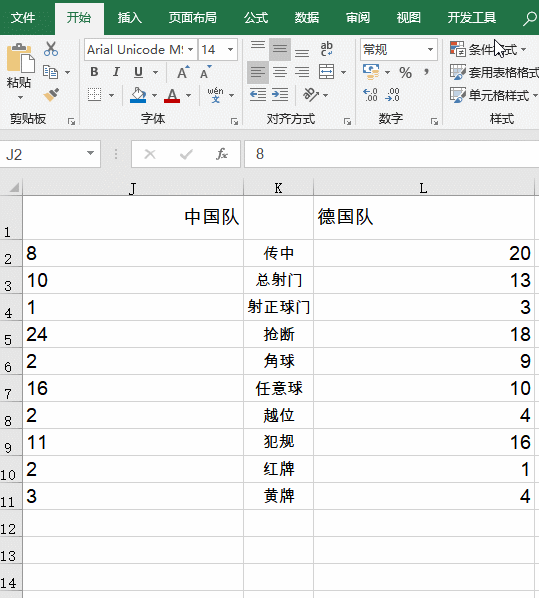The height and width of the screenshot is (598, 539).
Task: Apply the fill color bucket
Action: [x=138, y=95]
